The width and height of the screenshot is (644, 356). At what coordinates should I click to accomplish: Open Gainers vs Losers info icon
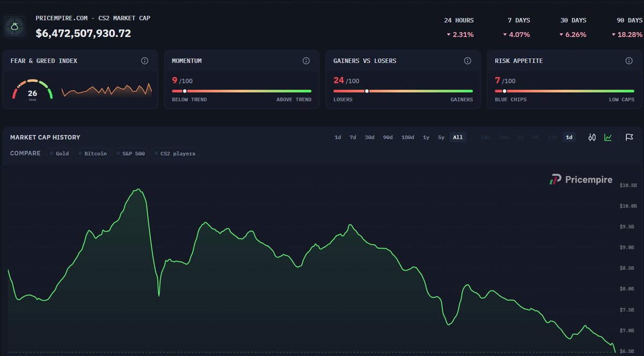[x=467, y=61]
